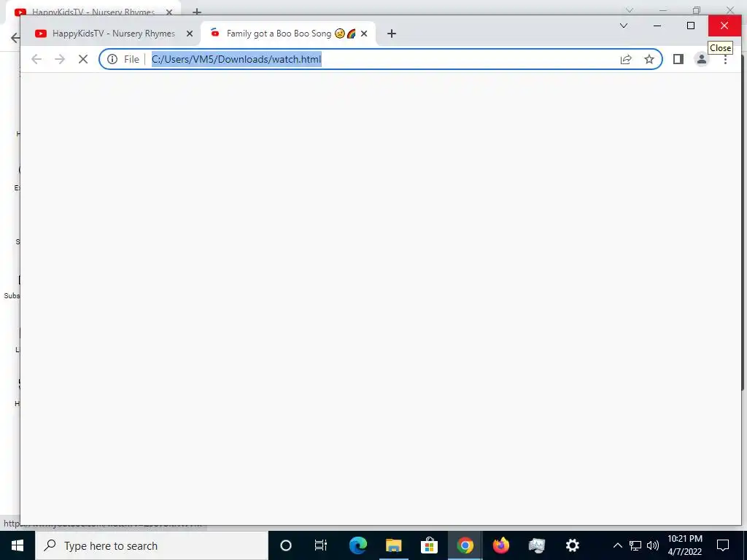
Task: Open Settings gear on the taskbar
Action: click(x=572, y=545)
